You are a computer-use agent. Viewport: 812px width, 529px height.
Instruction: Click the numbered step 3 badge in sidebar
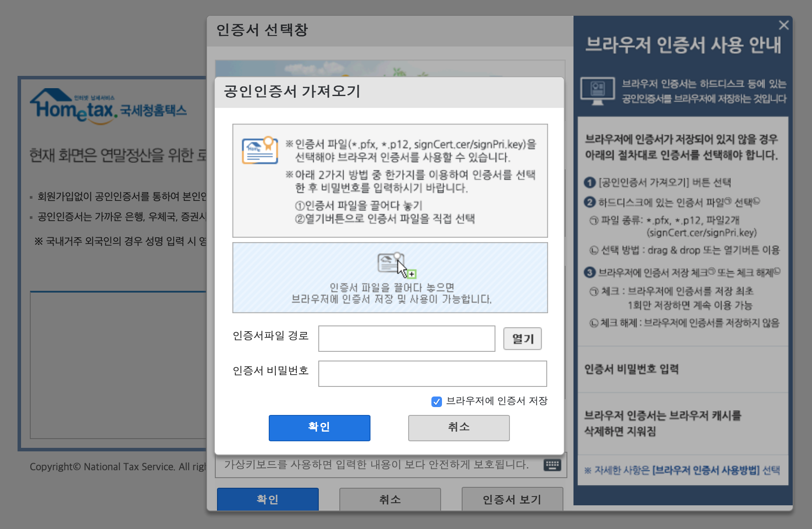[589, 272]
